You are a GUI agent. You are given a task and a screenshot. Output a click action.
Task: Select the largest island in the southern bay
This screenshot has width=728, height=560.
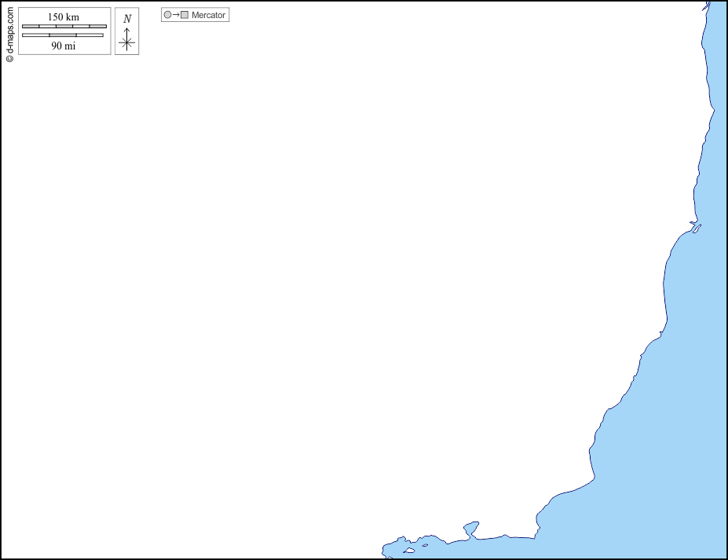coord(408,551)
